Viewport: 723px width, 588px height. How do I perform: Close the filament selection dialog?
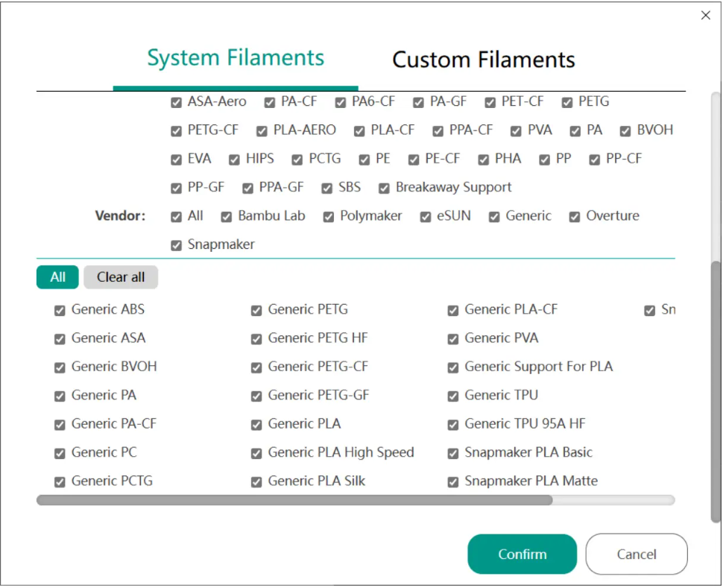(x=705, y=16)
